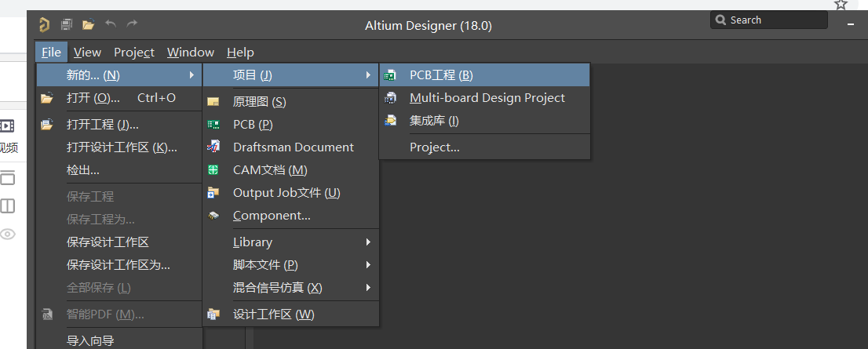Click the schematic icon beside 原理图 (S)
Image resolution: width=868 pixels, height=349 pixels.
coord(213,102)
